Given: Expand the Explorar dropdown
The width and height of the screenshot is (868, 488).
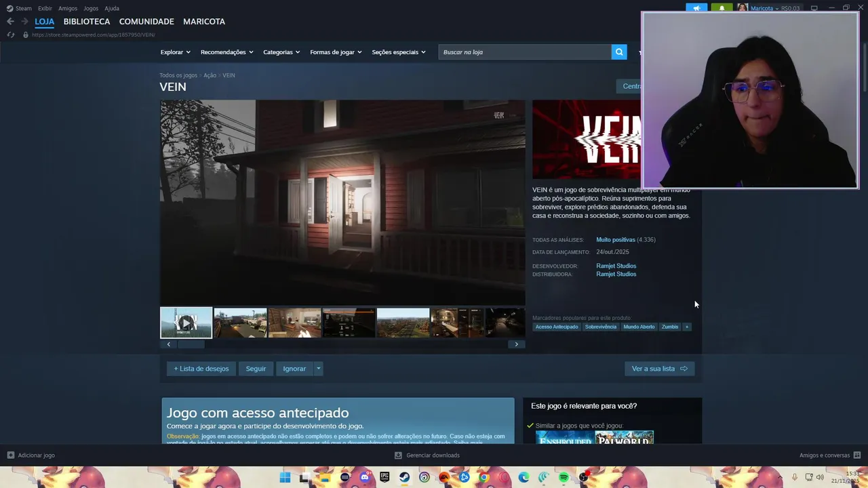Looking at the screenshot, I should click(175, 52).
